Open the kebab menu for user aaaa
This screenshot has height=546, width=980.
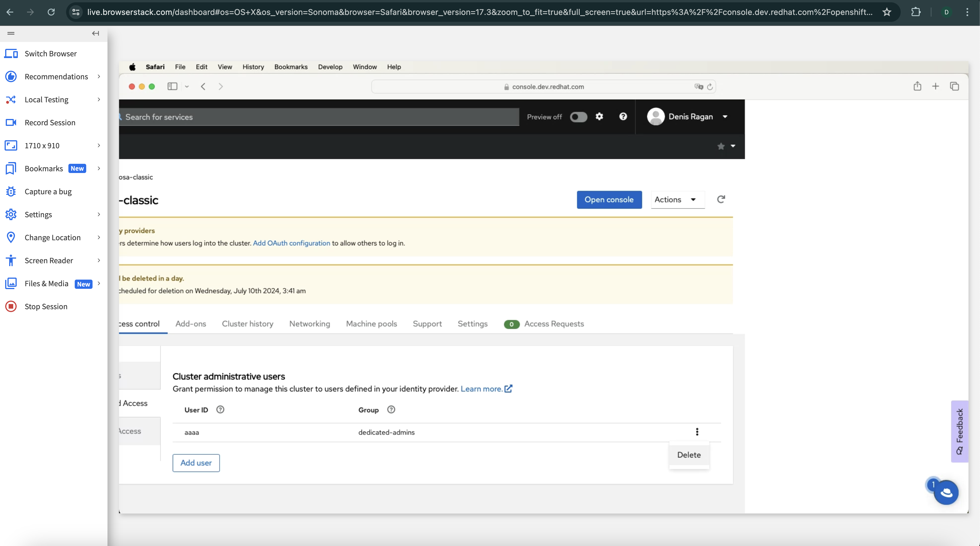tap(697, 432)
